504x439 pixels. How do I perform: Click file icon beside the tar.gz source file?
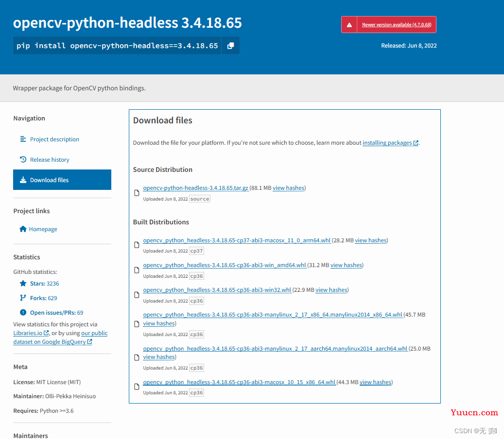click(x=137, y=193)
